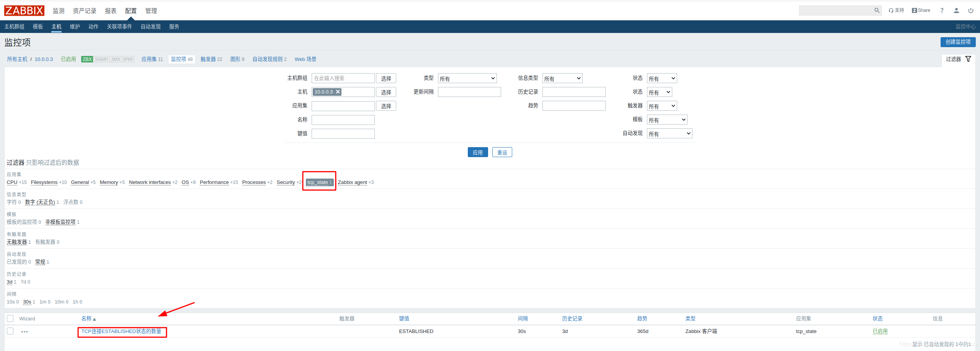Image resolution: width=980 pixels, height=351 pixels.
Task: Select all items header checkbox
Action: click(10, 318)
